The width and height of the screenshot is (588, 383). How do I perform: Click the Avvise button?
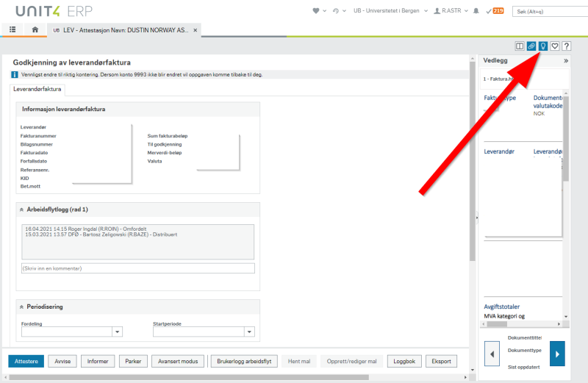point(62,361)
